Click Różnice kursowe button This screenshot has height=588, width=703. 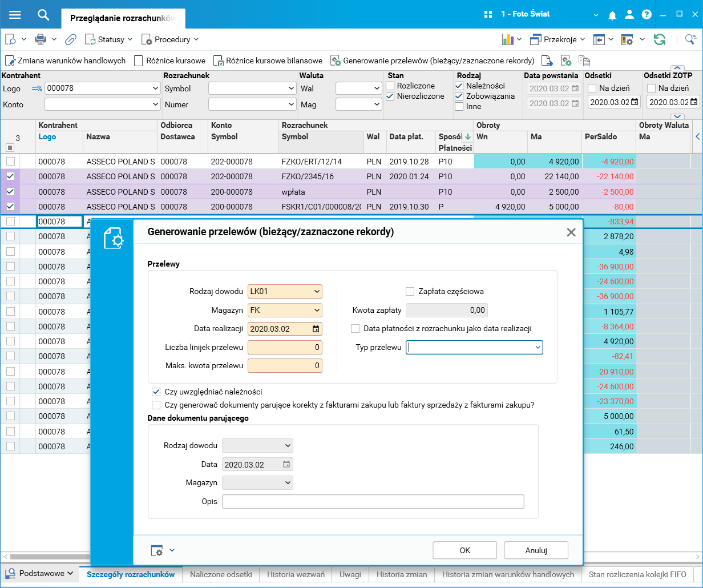pos(169,61)
